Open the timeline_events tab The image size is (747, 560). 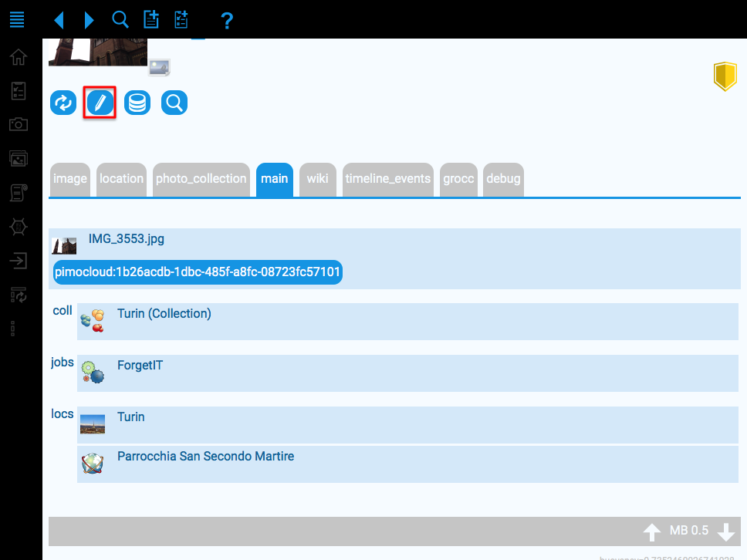[x=387, y=179]
